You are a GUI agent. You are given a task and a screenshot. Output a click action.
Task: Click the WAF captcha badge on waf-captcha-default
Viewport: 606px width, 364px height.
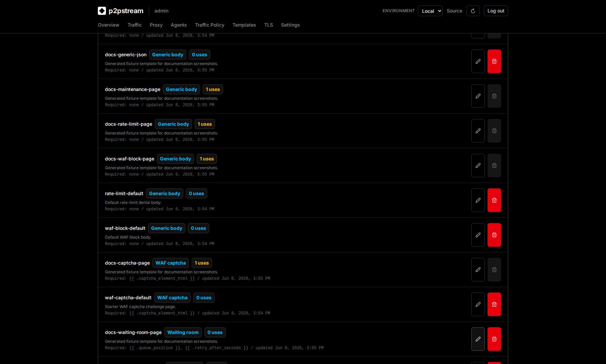coord(172,298)
